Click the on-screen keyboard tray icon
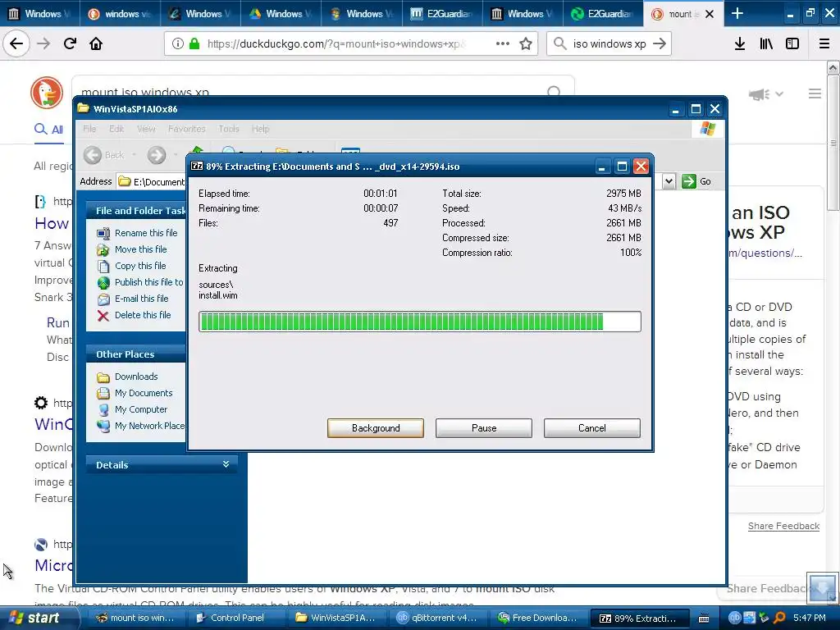The width and height of the screenshot is (840, 630). [704, 619]
